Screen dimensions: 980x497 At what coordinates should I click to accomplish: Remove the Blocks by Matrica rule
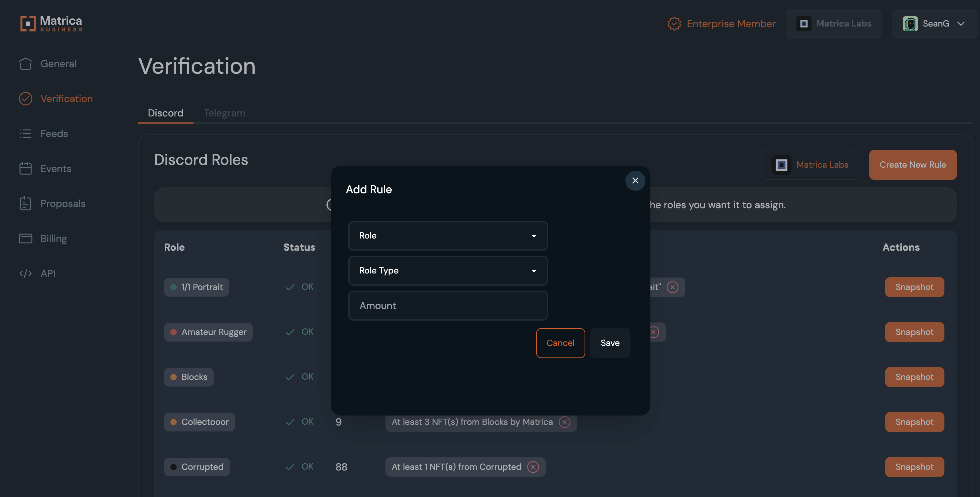coord(565,422)
